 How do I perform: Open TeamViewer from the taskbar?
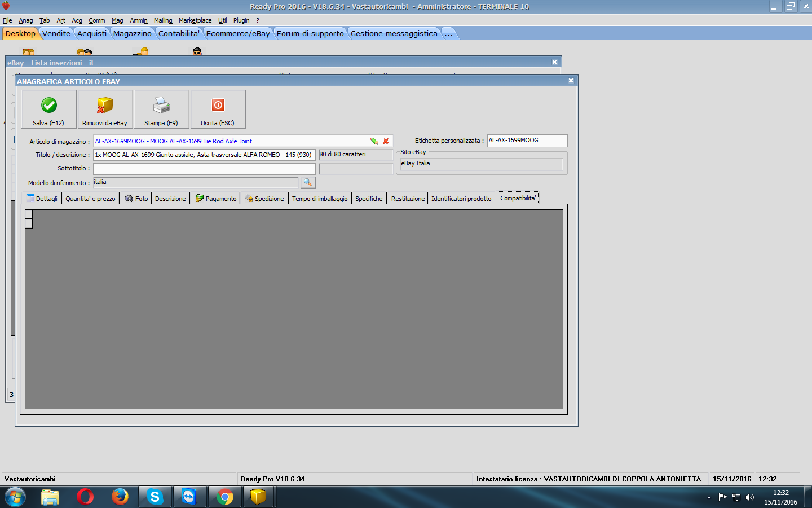pos(189,497)
